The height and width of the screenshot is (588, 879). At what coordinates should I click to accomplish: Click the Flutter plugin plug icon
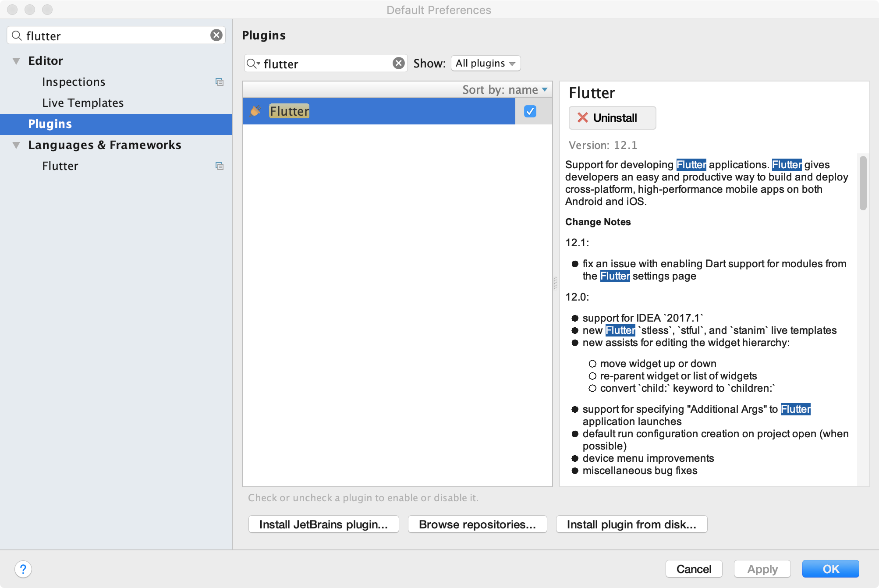255,111
